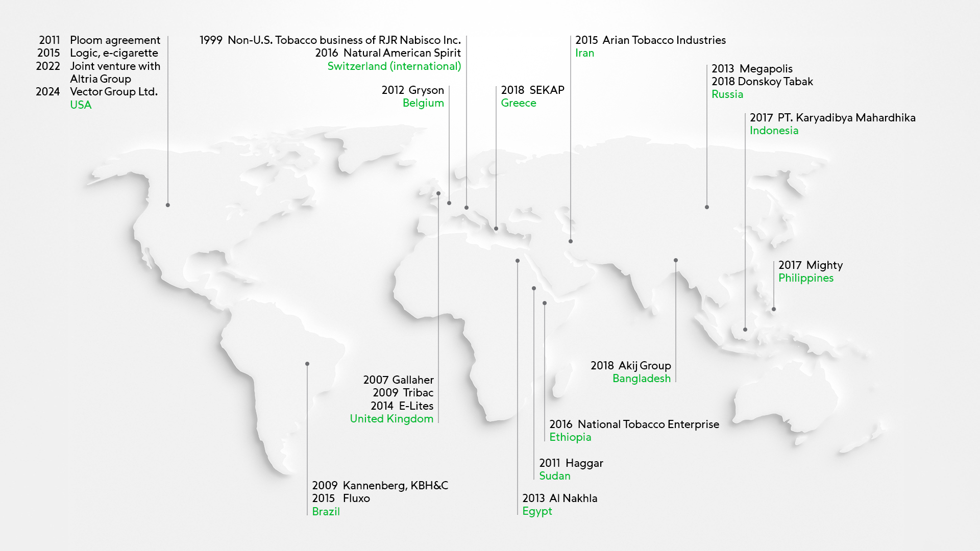Select the green 'Sudan' label
980x551 pixels.
[x=555, y=476]
